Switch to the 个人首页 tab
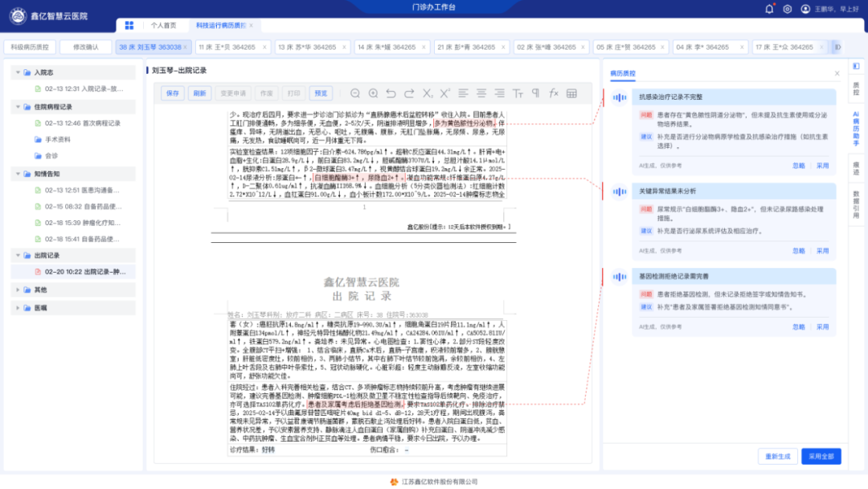868x489 pixels. pyautogui.click(x=163, y=26)
